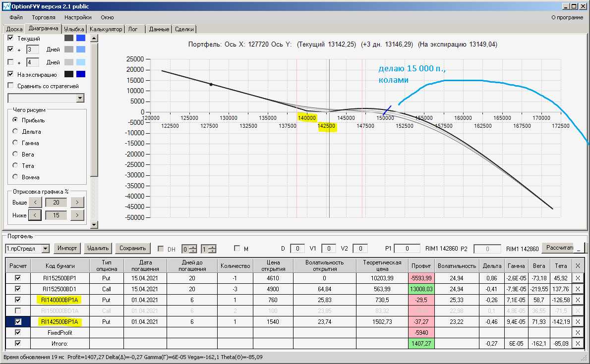Click the Импорт button
This screenshot has width=590, height=364.
[x=67, y=248]
